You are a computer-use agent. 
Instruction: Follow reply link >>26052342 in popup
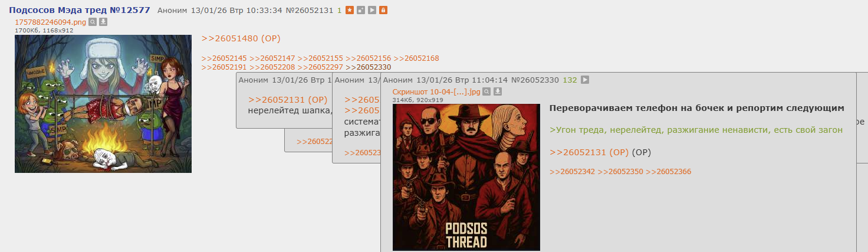[572, 172]
